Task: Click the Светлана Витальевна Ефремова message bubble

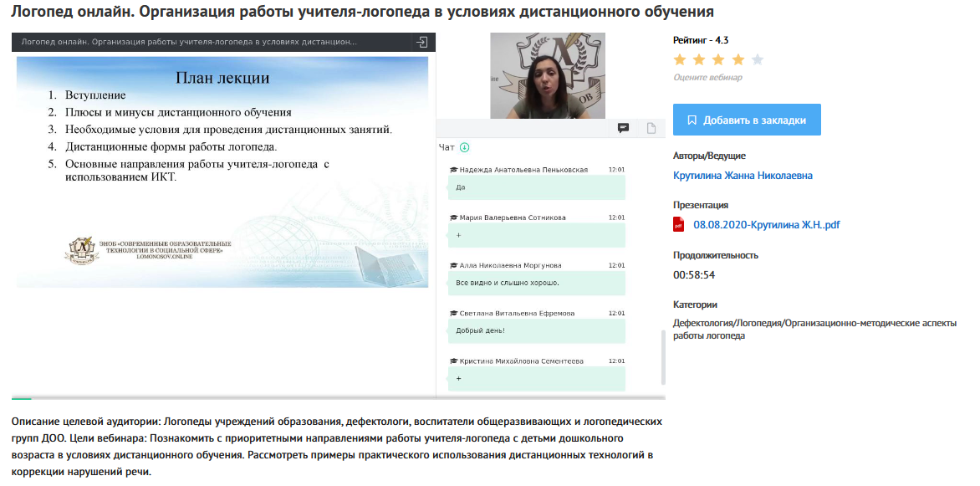Action: (x=537, y=330)
